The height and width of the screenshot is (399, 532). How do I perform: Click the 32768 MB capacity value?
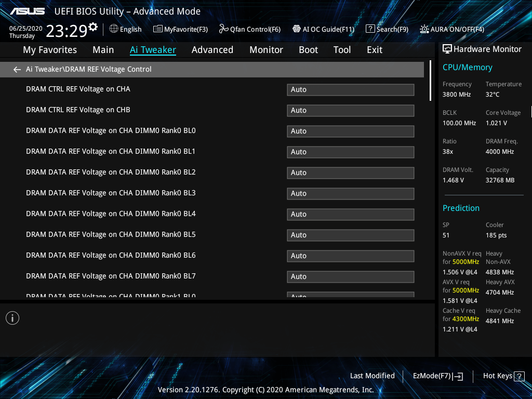pos(500,180)
